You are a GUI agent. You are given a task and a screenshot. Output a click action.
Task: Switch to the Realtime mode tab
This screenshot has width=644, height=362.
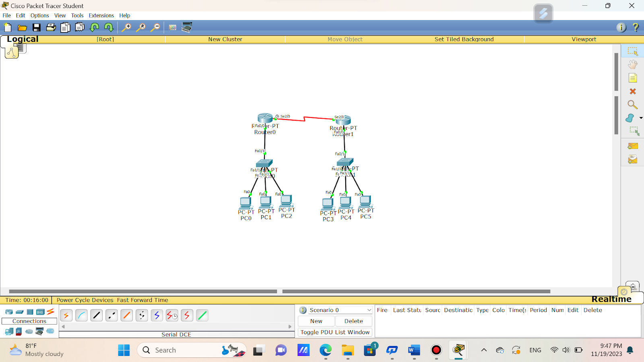point(611,299)
